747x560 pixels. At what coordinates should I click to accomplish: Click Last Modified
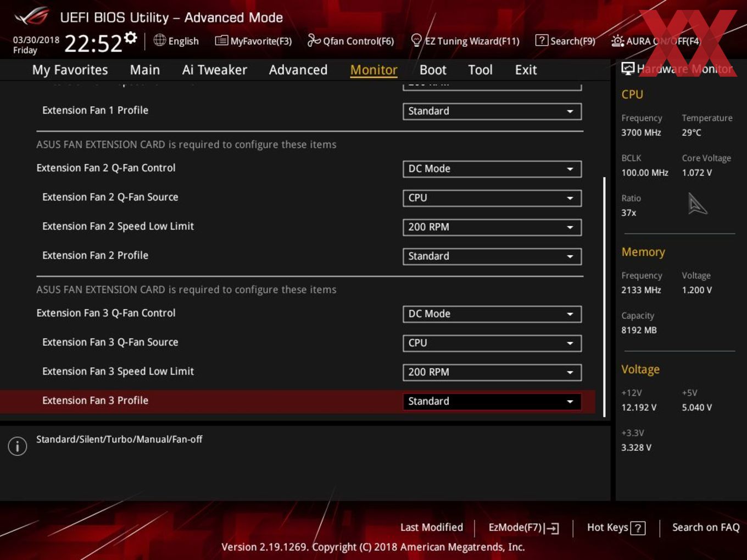[432, 527]
